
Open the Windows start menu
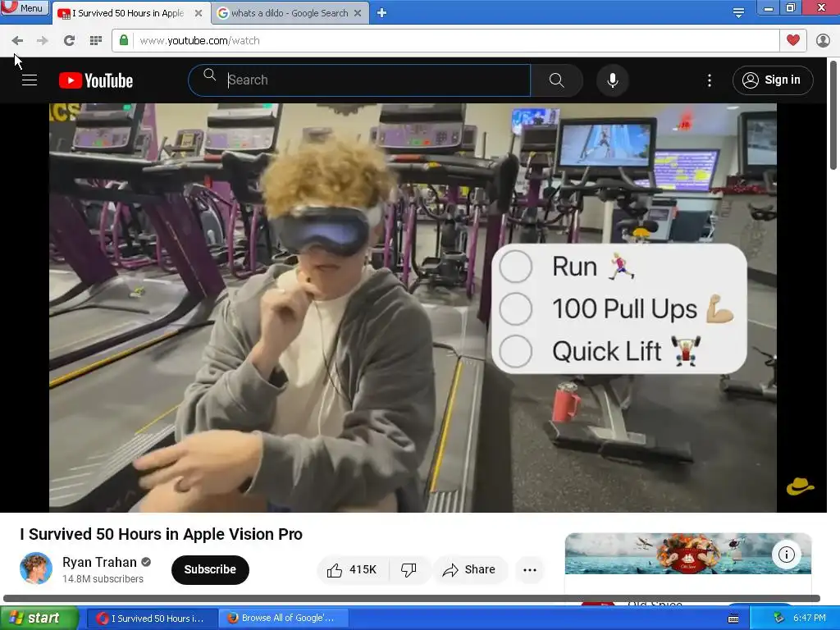click(39, 618)
